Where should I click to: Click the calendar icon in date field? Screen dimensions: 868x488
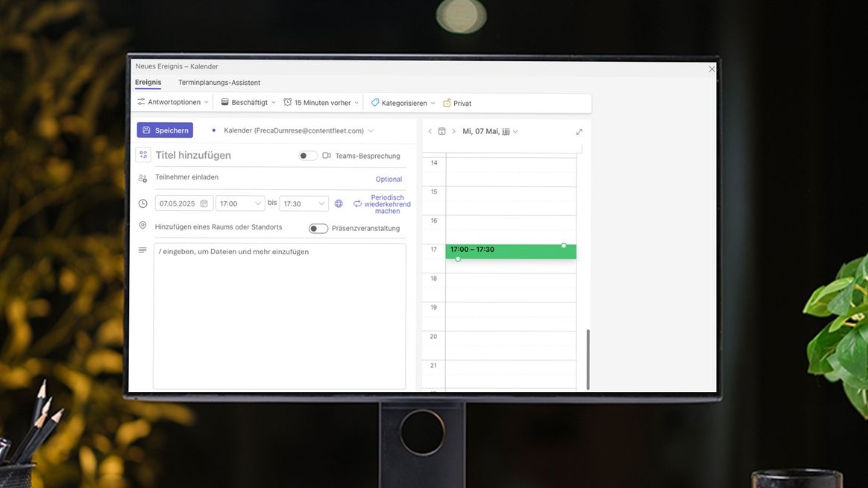(x=204, y=203)
